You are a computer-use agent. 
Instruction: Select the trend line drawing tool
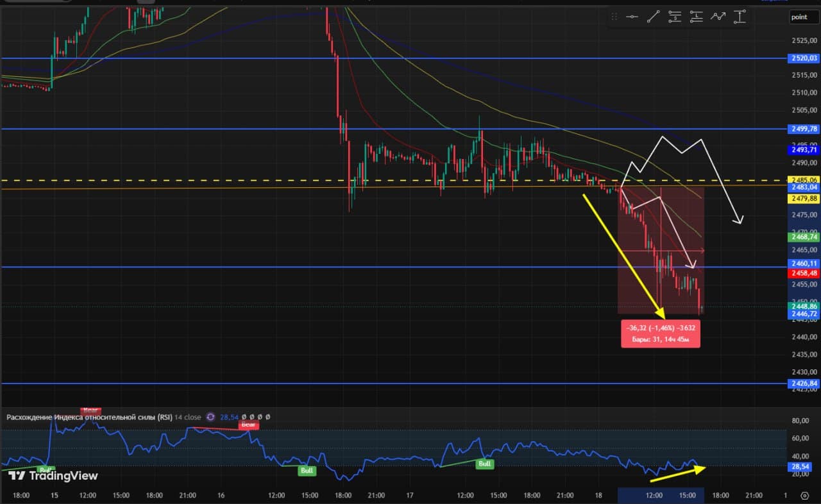pyautogui.click(x=654, y=17)
